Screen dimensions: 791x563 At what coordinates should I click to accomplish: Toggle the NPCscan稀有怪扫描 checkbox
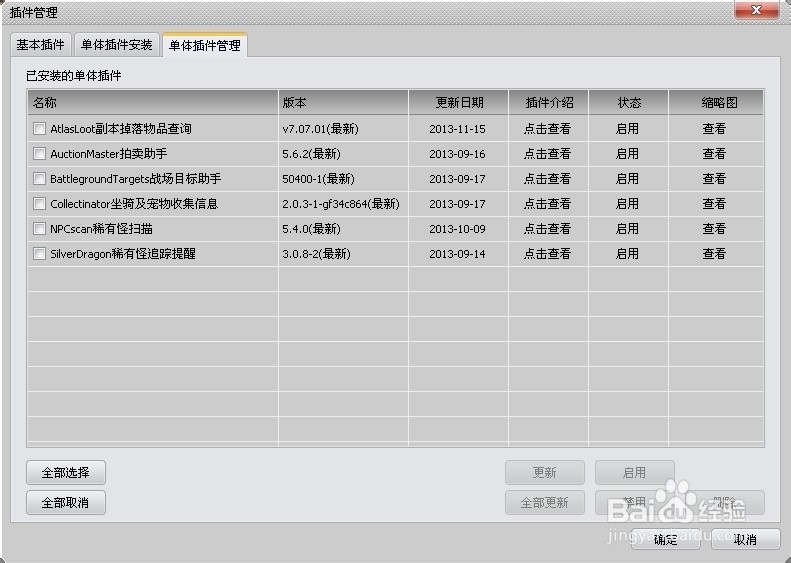point(39,229)
